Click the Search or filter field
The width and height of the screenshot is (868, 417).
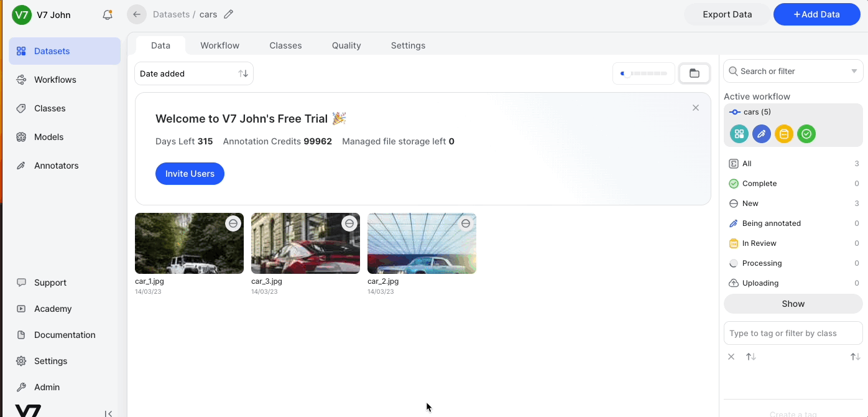coord(793,71)
